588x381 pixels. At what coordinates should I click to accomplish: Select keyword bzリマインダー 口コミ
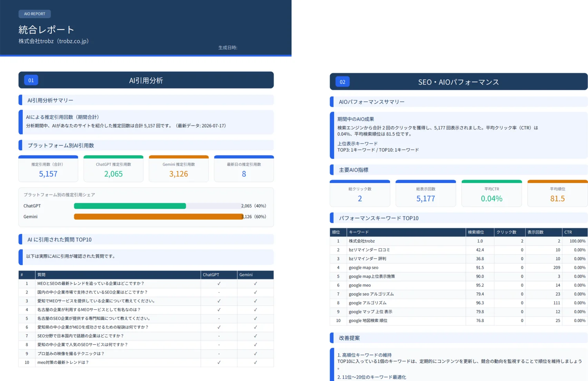(369, 250)
